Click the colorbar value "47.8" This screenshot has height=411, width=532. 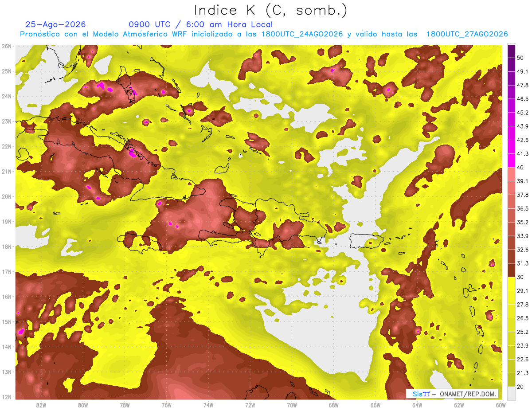[522, 85]
